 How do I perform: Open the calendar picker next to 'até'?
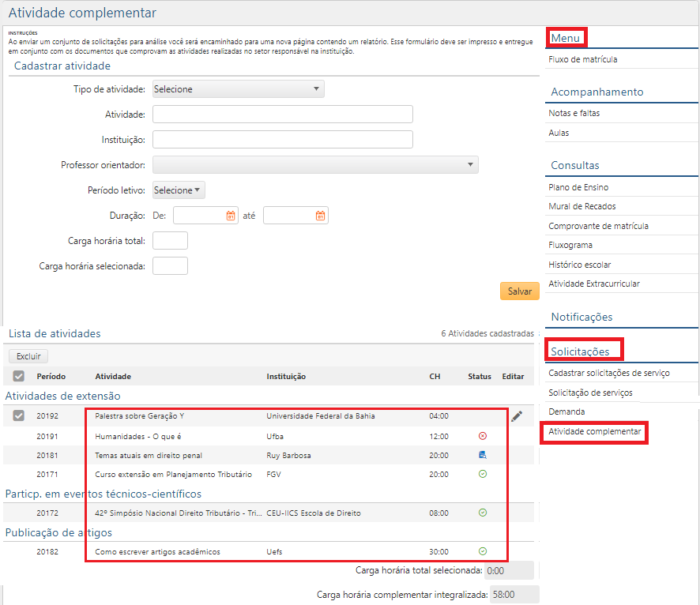pyautogui.click(x=321, y=215)
